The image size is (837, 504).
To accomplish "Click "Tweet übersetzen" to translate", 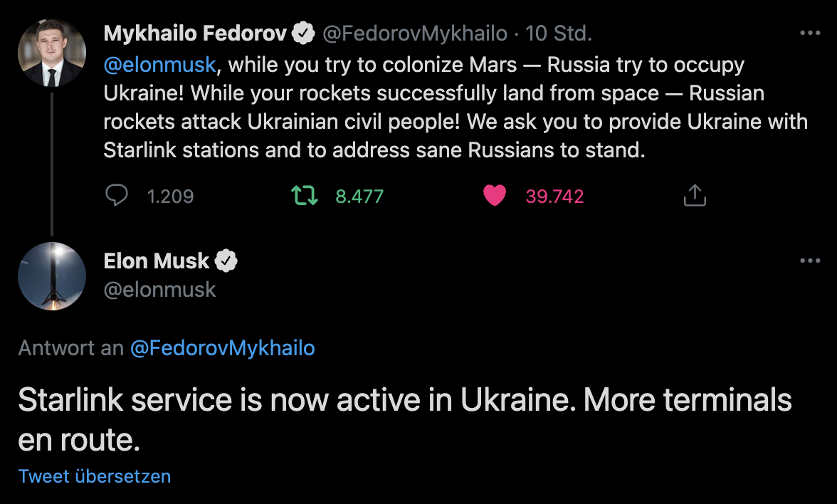I will (95, 476).
